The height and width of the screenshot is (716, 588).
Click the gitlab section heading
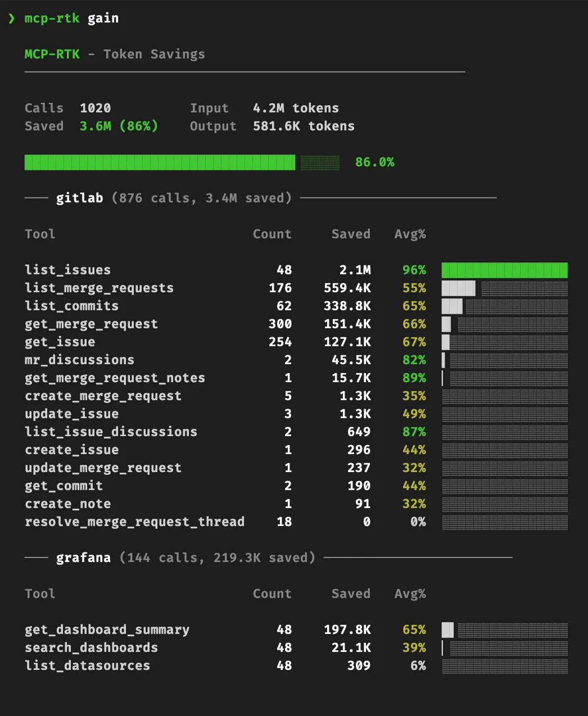[x=79, y=198]
